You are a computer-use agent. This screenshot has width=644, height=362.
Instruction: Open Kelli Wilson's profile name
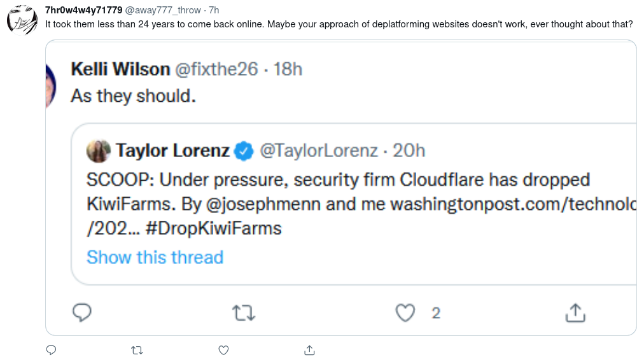click(x=120, y=69)
